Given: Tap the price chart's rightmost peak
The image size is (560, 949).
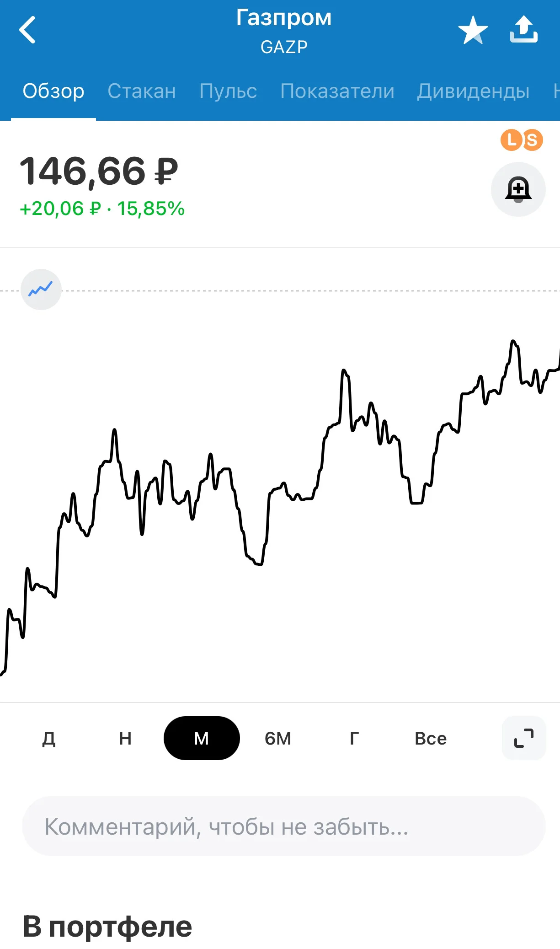Looking at the screenshot, I should pyautogui.click(x=513, y=341).
